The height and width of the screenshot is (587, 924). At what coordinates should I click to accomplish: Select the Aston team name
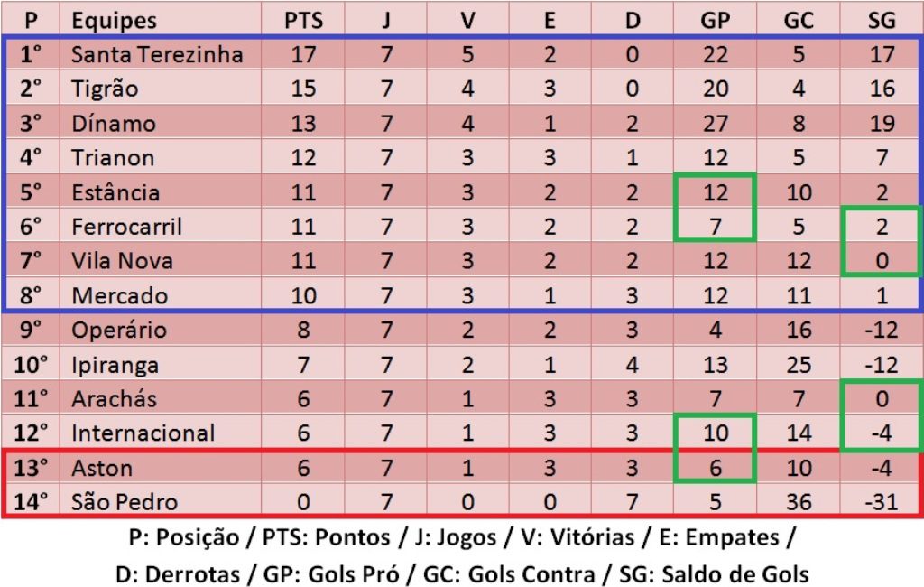pyautogui.click(x=102, y=469)
